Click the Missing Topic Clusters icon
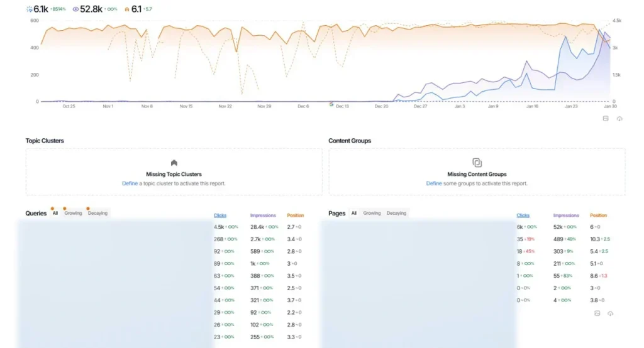 click(x=174, y=163)
